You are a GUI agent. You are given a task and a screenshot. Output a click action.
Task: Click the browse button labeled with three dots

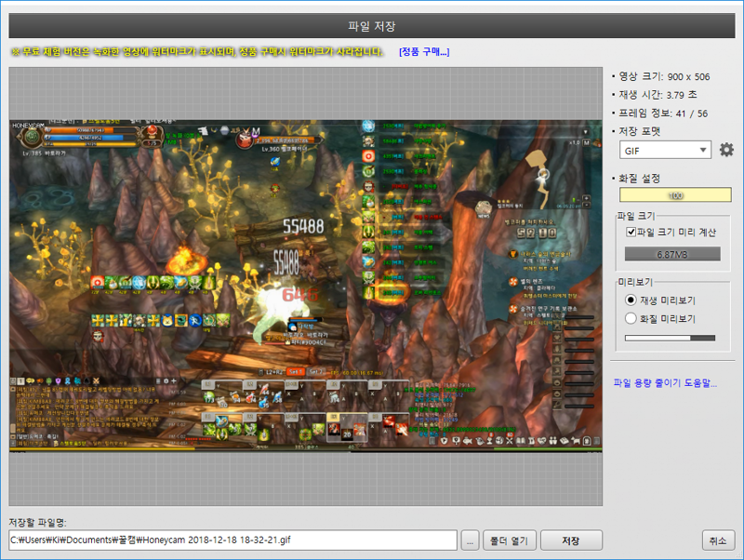coord(470,540)
